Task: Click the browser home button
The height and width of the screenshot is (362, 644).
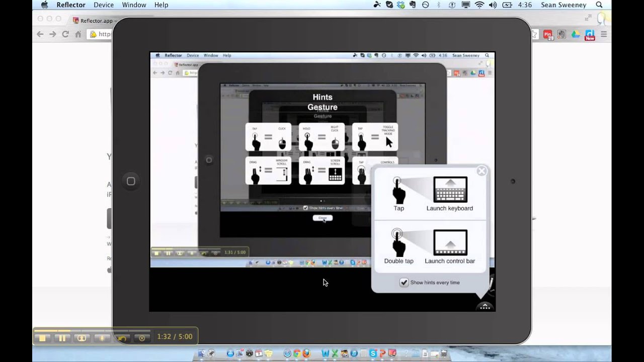Action: [77, 34]
